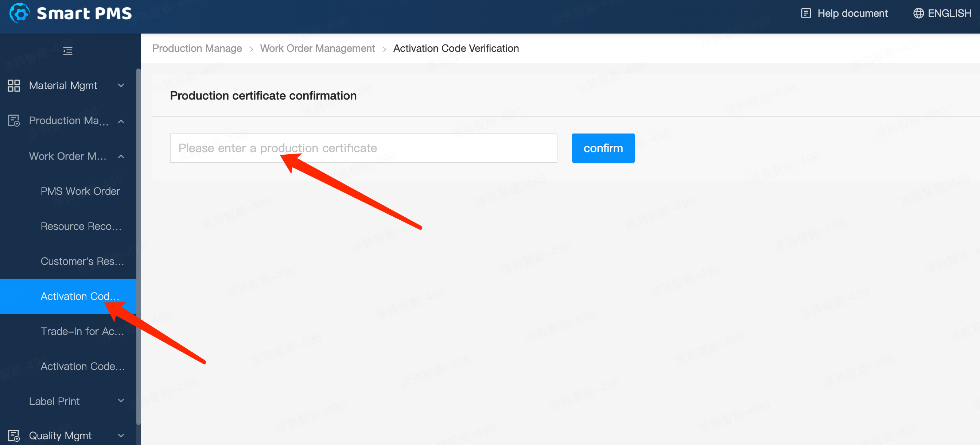Viewport: 980px width, 445px height.
Task: Click the Quality Mgmt sidebar icon
Action: [14, 436]
